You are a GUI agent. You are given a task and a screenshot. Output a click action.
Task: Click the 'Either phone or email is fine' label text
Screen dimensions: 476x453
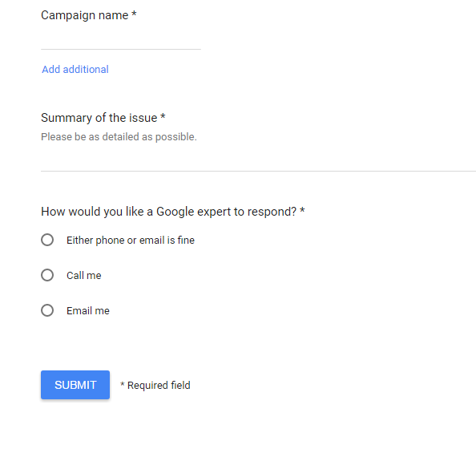coord(131,240)
